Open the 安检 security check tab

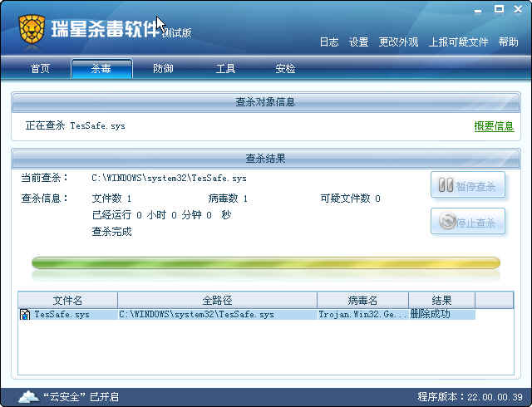click(285, 68)
